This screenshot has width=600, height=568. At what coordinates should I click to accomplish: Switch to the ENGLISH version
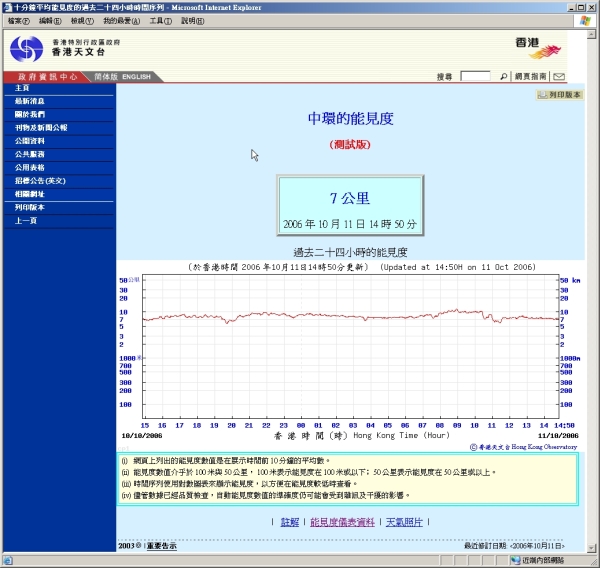pyautogui.click(x=136, y=77)
